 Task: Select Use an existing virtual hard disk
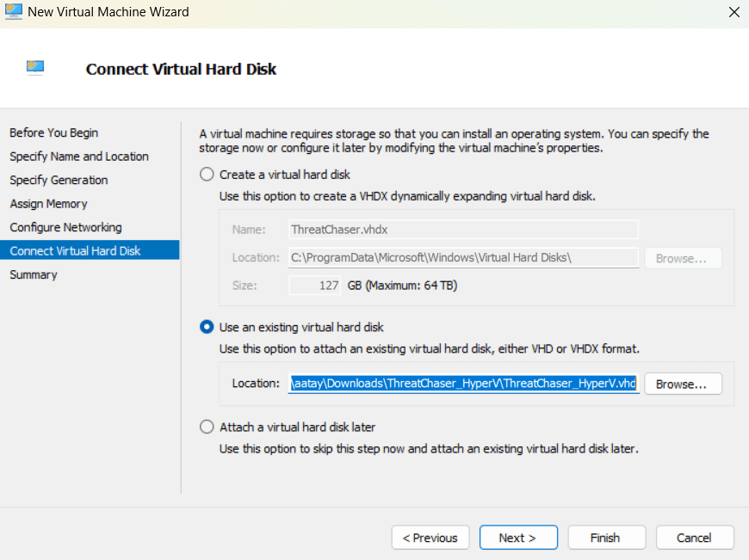(x=207, y=328)
